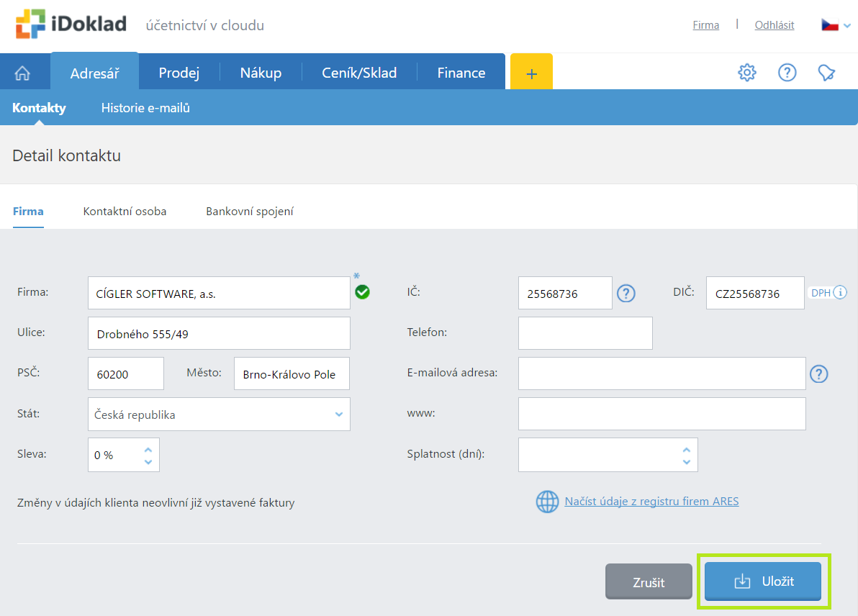Click the Odhlásit logout link

click(x=775, y=25)
